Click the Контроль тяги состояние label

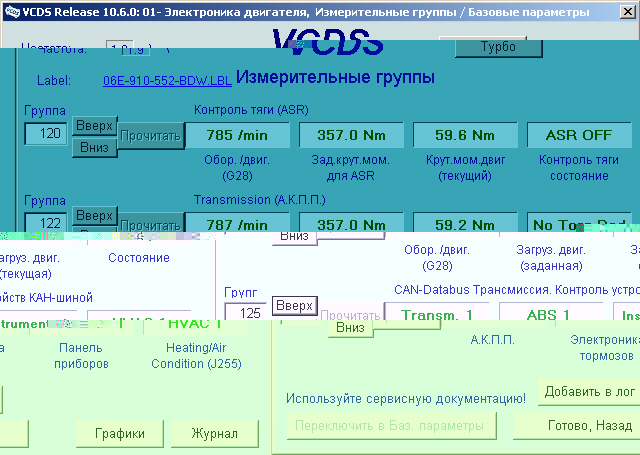(579, 168)
